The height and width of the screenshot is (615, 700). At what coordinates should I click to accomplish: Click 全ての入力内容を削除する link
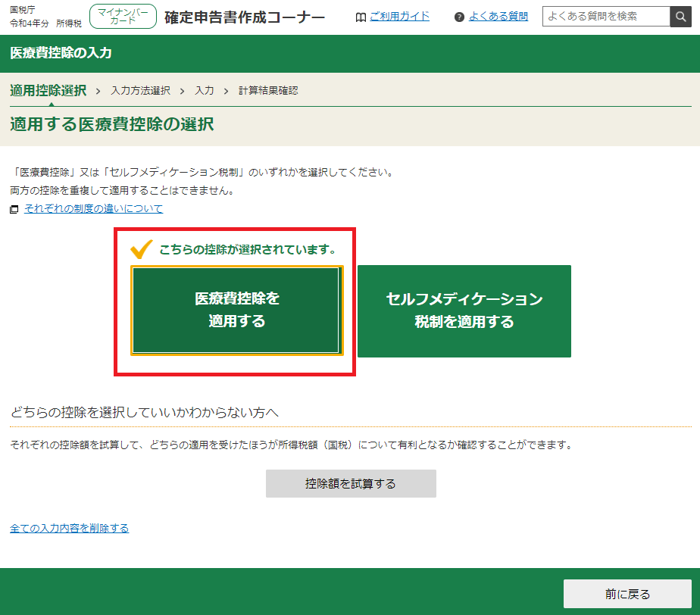69,529
